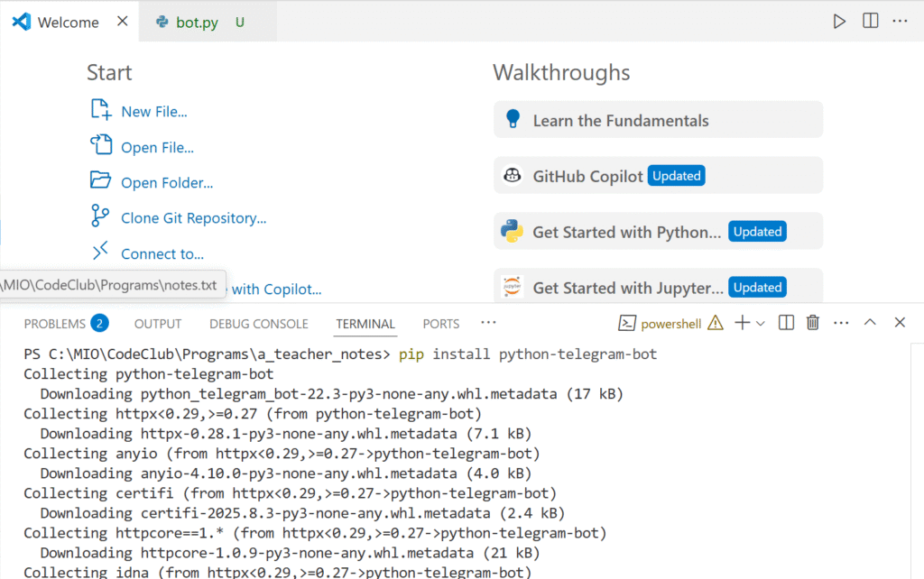Open the DEBUG CONSOLE tab
Screen dimensions: 924x579
point(258,324)
